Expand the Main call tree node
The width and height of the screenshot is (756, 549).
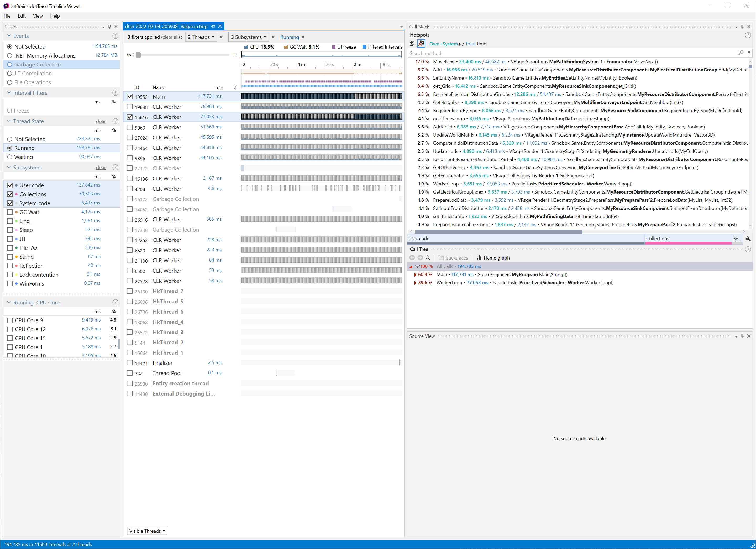tap(415, 274)
